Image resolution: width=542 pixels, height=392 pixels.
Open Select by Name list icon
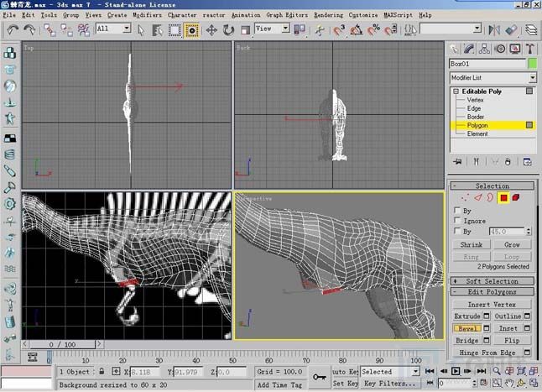pos(158,30)
